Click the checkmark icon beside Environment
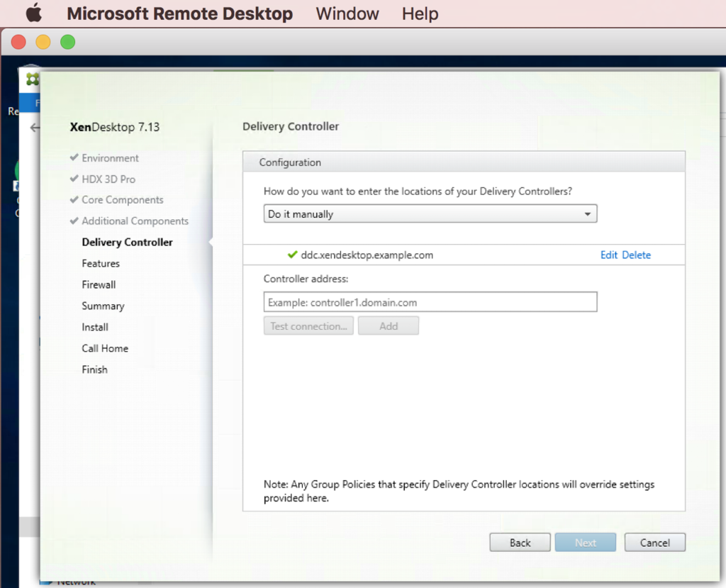The width and height of the screenshot is (726, 588). tap(74, 157)
